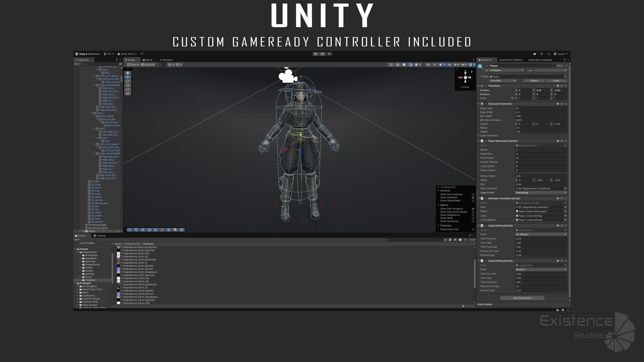Viewport: 644px width, 362px height.
Task: Open the Pivot handle position dropdown
Action: [133, 65]
